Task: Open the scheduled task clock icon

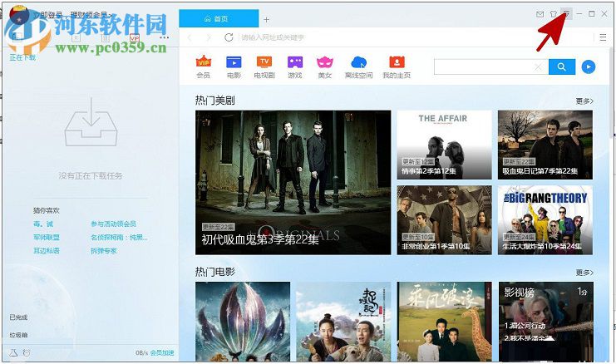Action: (27, 352)
